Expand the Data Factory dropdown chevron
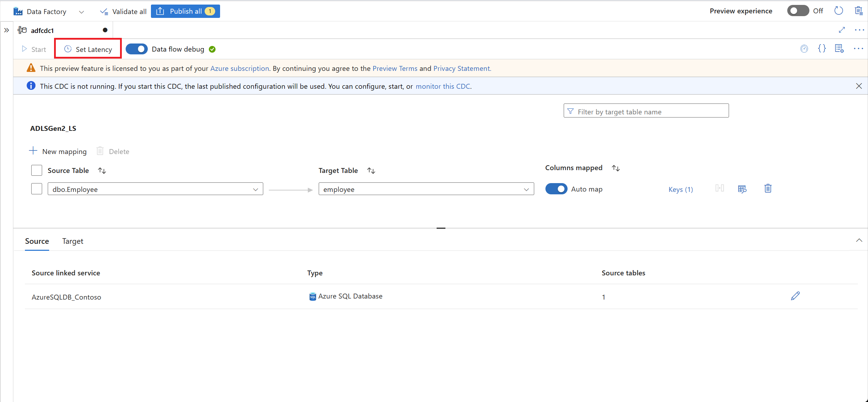Viewport: 868px width, 402px height. (81, 12)
